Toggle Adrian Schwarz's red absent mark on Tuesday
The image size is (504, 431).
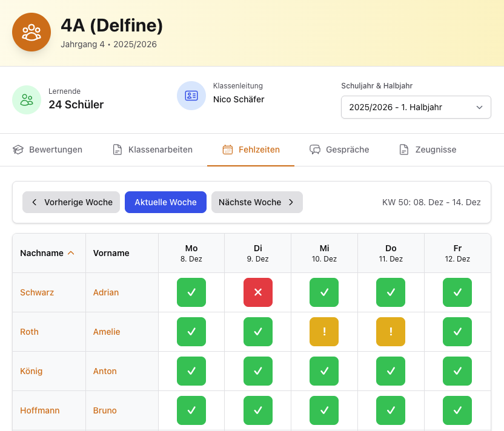[x=258, y=292]
